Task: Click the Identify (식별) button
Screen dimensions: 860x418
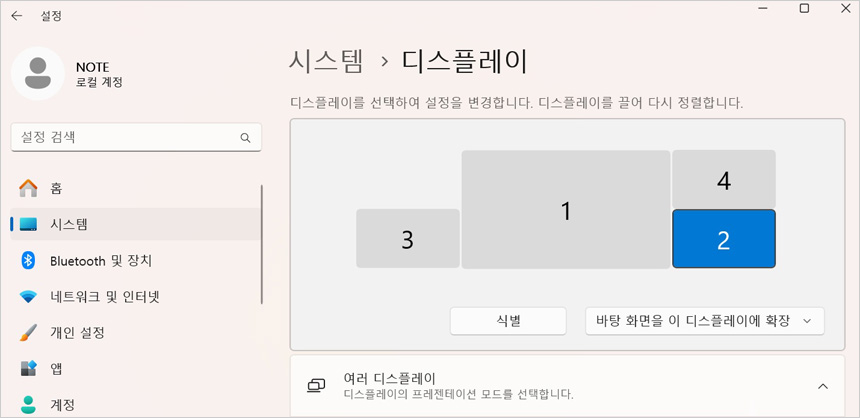Action: pyautogui.click(x=508, y=321)
